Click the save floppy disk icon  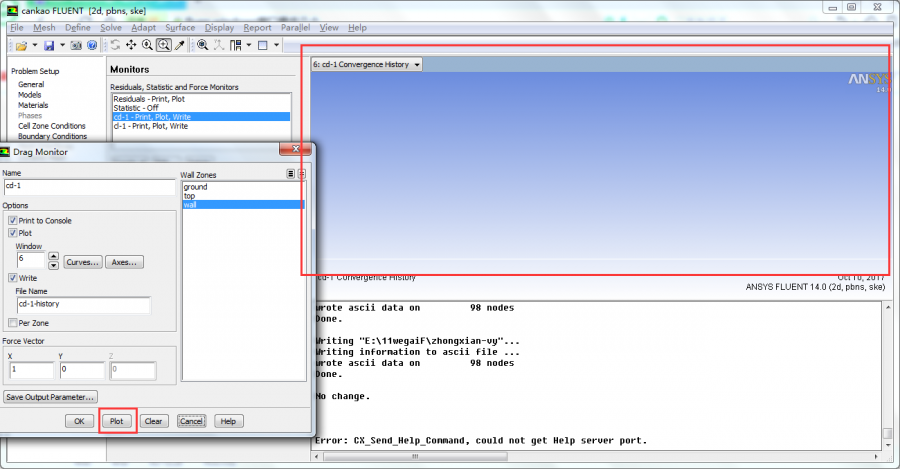coord(49,45)
